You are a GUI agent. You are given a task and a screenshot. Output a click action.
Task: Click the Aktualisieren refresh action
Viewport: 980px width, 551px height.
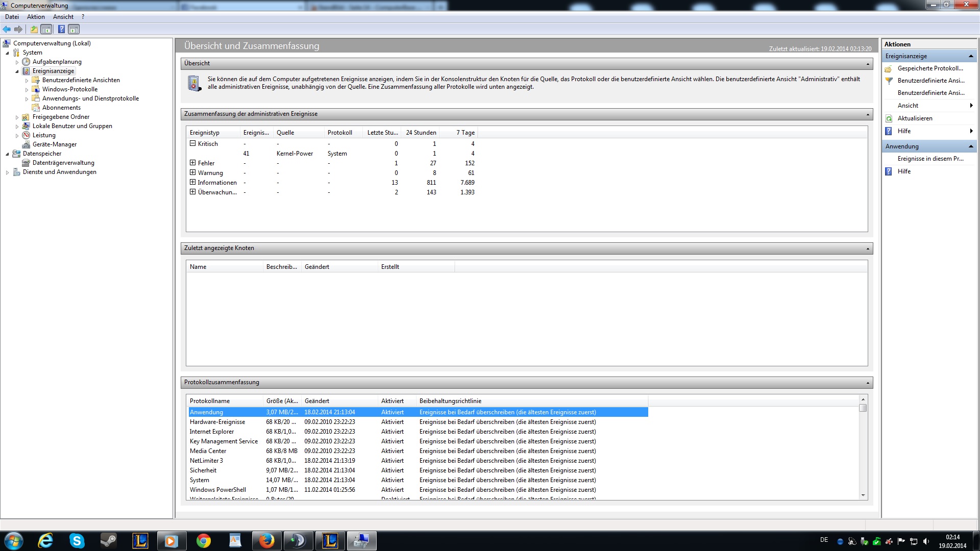[x=915, y=118]
